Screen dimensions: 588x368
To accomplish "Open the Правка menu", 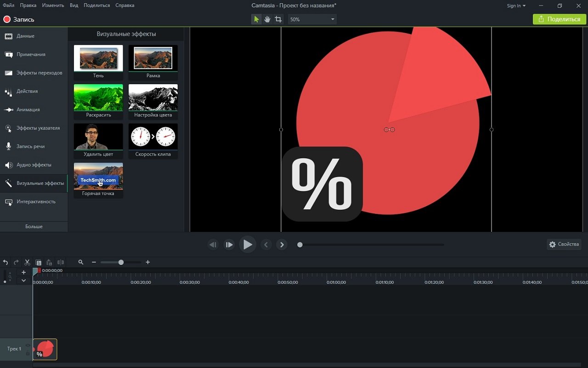I will [x=28, y=6].
